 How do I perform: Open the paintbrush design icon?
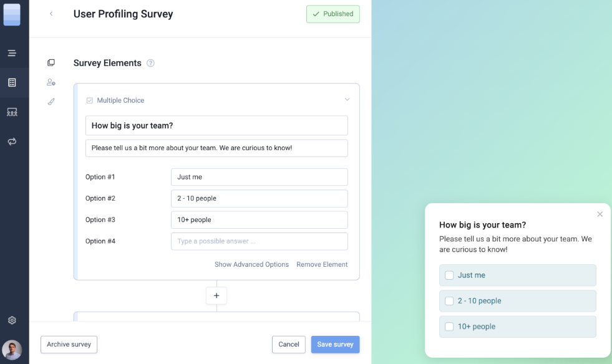51,102
